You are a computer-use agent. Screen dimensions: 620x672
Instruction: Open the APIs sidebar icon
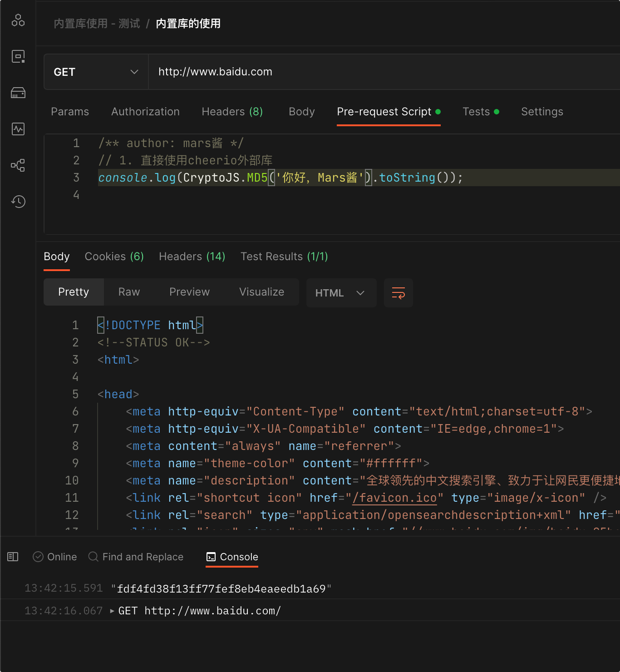pyautogui.click(x=18, y=57)
